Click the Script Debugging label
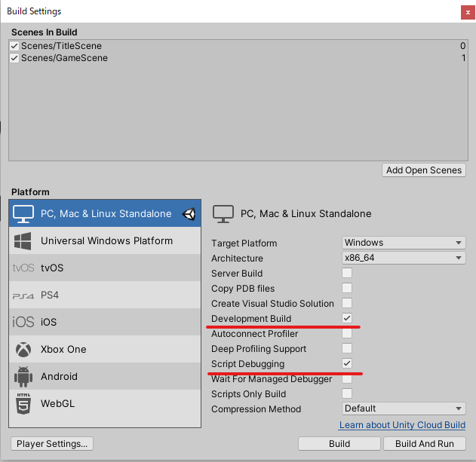Image resolution: width=476 pixels, height=462 pixels. (x=247, y=364)
